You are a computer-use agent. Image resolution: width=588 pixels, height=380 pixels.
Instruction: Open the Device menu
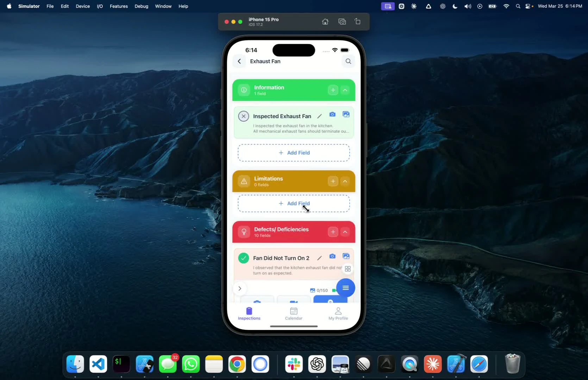83,6
